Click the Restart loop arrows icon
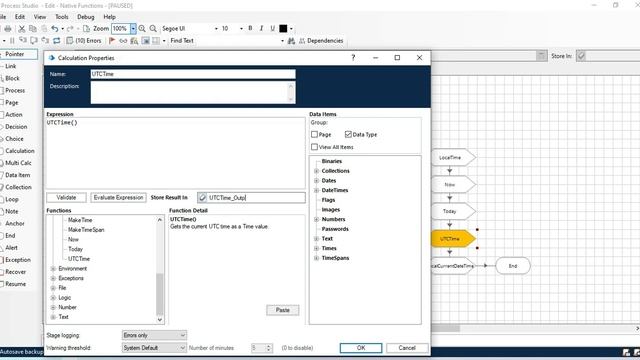The image size is (640, 360). pyautogui.click(x=57, y=40)
